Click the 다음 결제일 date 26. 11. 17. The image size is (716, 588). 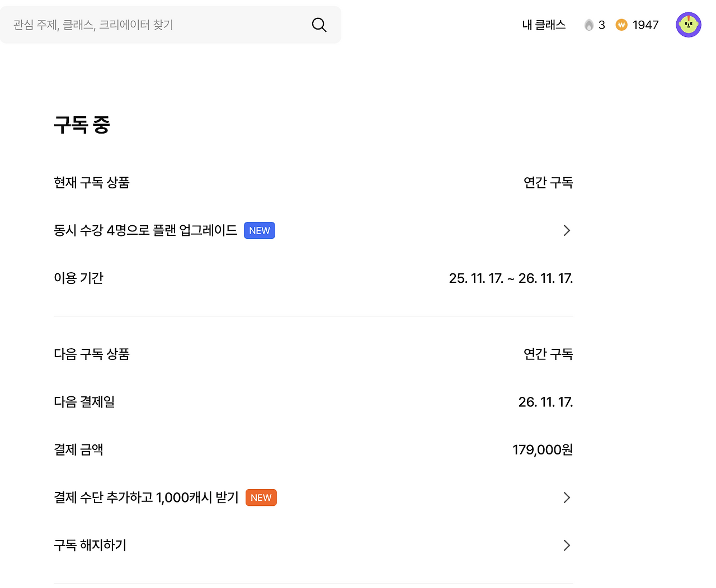tap(545, 402)
